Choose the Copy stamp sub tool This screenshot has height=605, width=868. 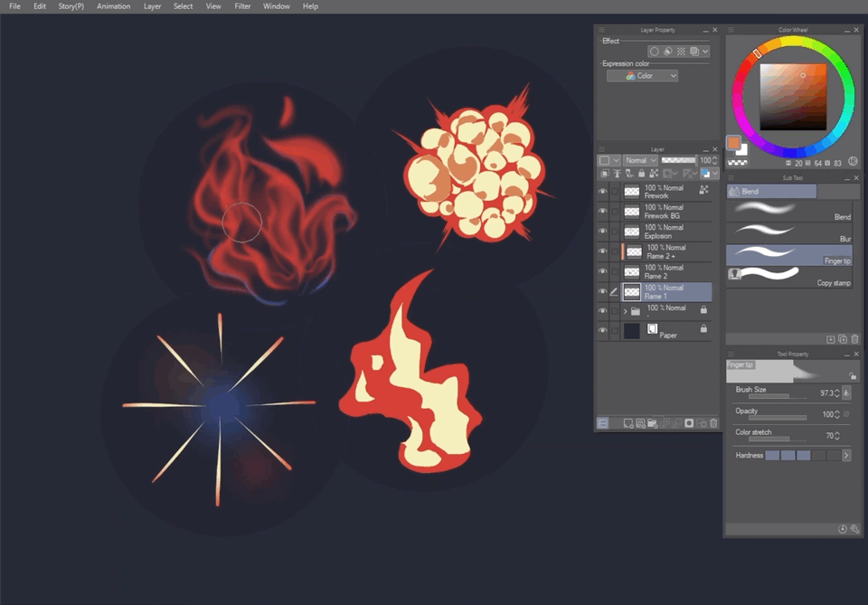coord(789,277)
